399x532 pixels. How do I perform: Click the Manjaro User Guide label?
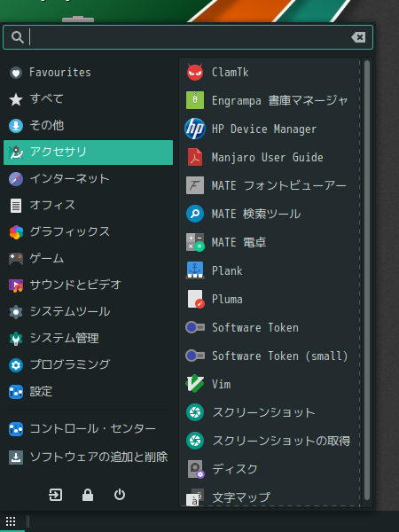click(268, 158)
